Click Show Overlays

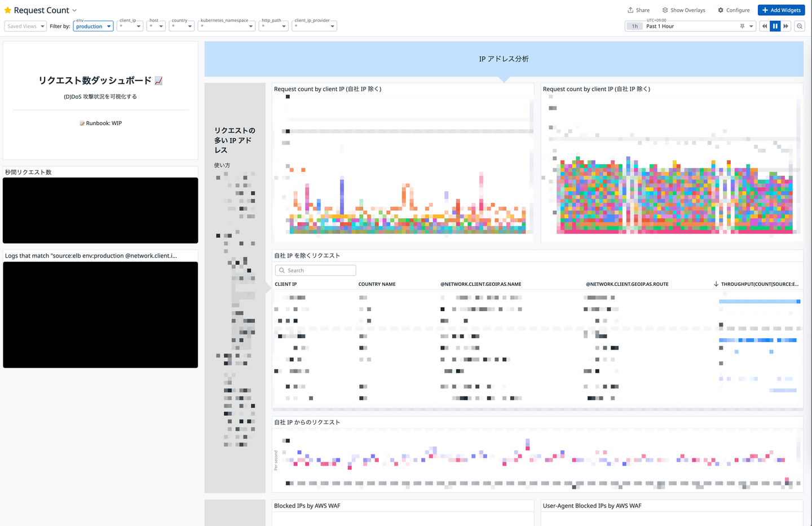click(x=683, y=10)
